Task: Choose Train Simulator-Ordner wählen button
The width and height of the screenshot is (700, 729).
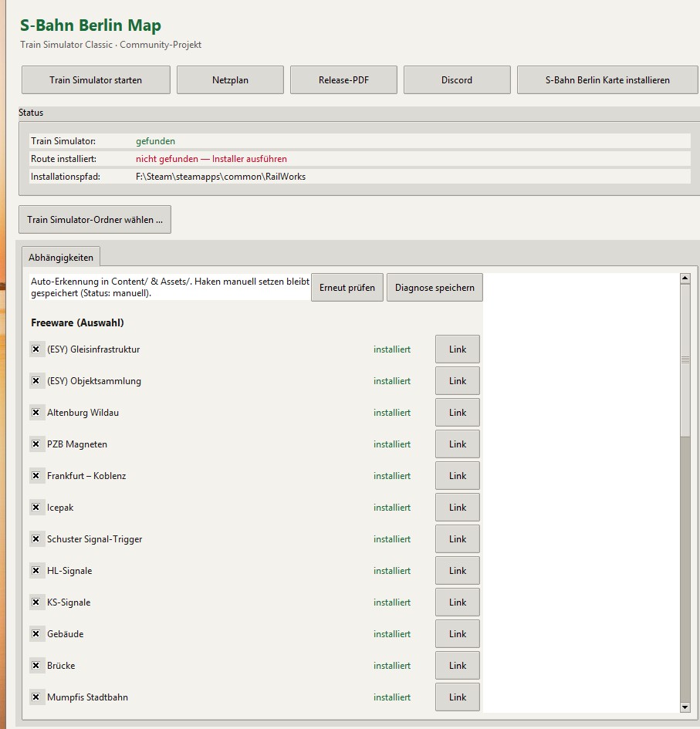Action: (x=95, y=219)
